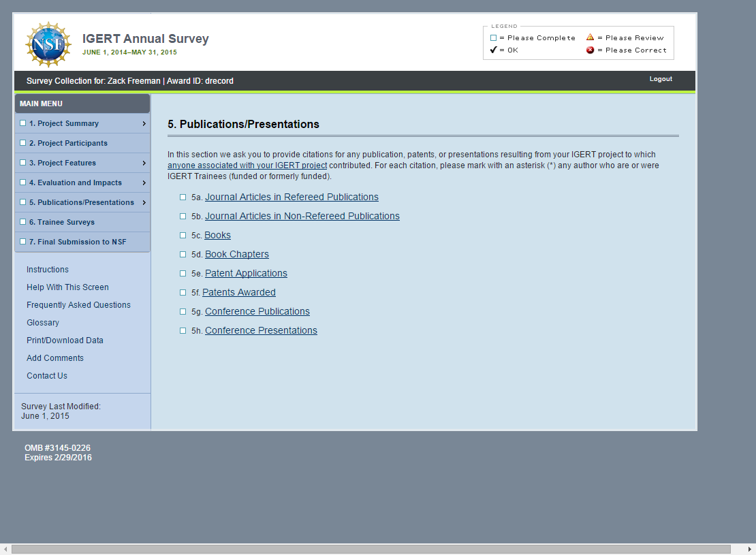The height and width of the screenshot is (555, 756).
Task: Expand the Evaluation and Impacts submenu arrow
Action: [x=144, y=183]
